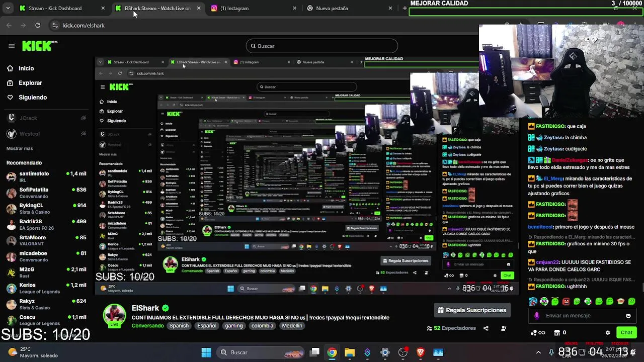Image resolution: width=644 pixels, height=362 pixels.
Task: Select the colombia stream tag
Action: click(262, 326)
